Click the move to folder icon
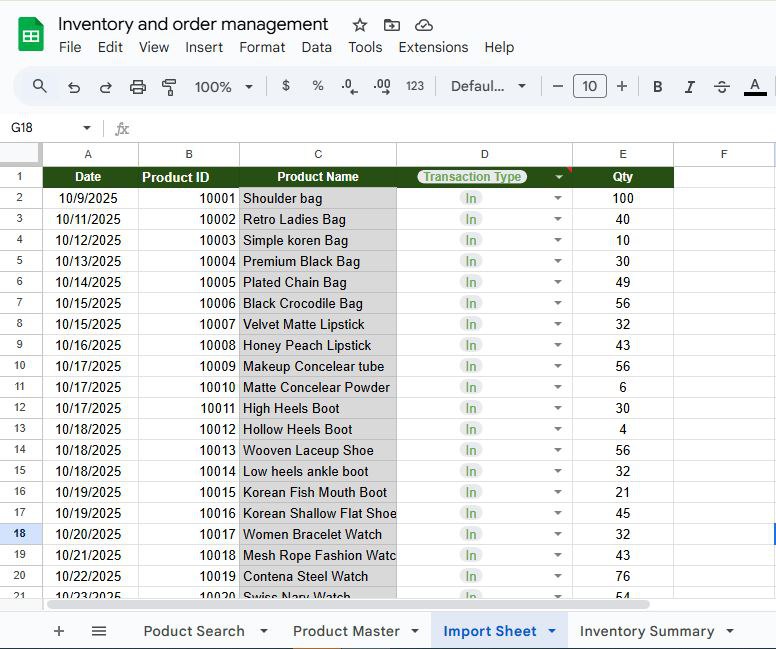This screenshot has width=776, height=649. (391, 25)
